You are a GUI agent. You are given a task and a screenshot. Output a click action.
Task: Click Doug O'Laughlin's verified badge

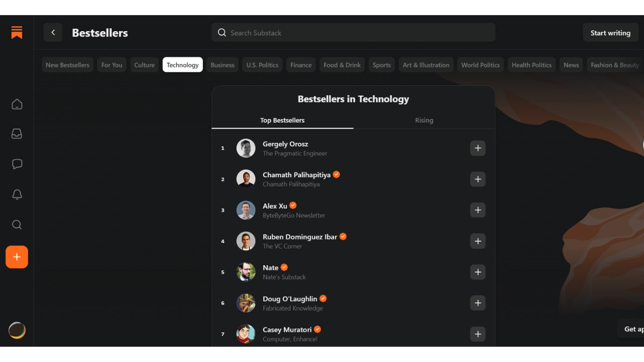pos(323,299)
